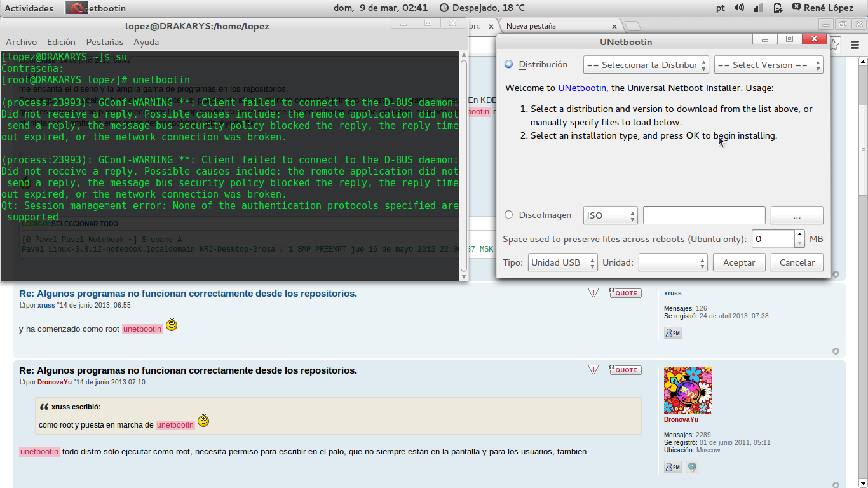Expand the Tipo dropdown showing Unidad USB
The image size is (868, 488).
(x=562, y=262)
